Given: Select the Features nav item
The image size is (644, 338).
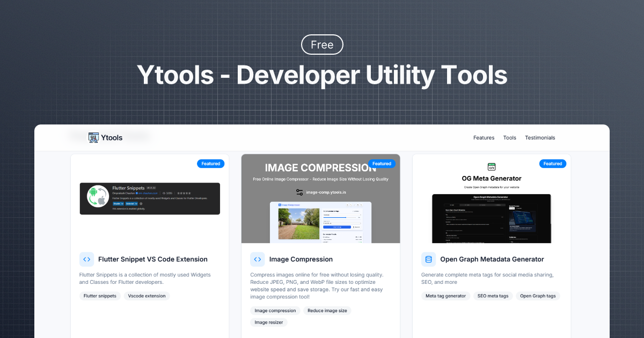Looking at the screenshot, I should pyautogui.click(x=484, y=138).
